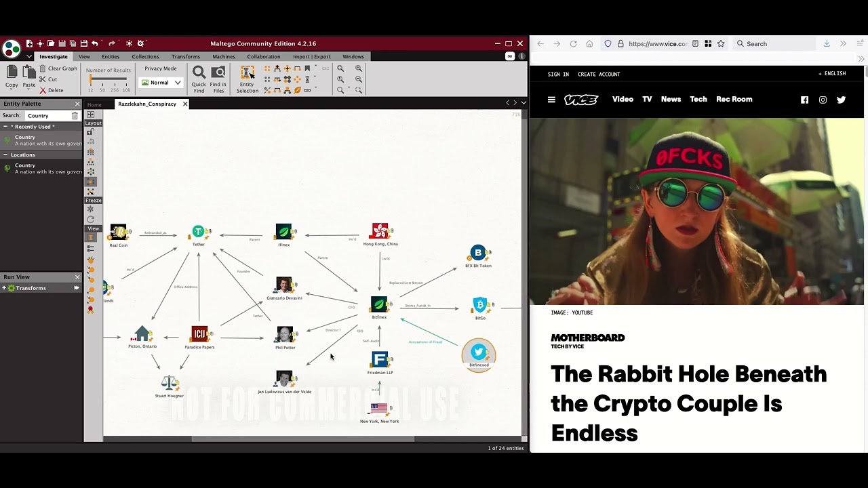The width and height of the screenshot is (868, 488).
Task: Click the Number of Results slider
Action: pos(108,80)
